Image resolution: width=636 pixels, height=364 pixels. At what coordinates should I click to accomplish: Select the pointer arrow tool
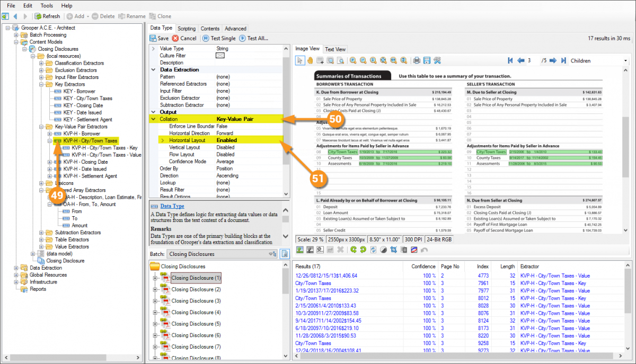tap(300, 60)
